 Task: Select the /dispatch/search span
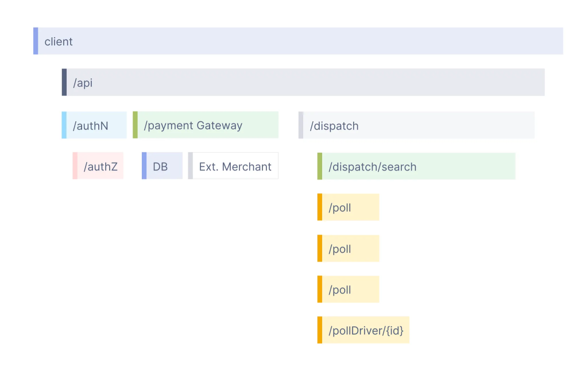pos(417,167)
